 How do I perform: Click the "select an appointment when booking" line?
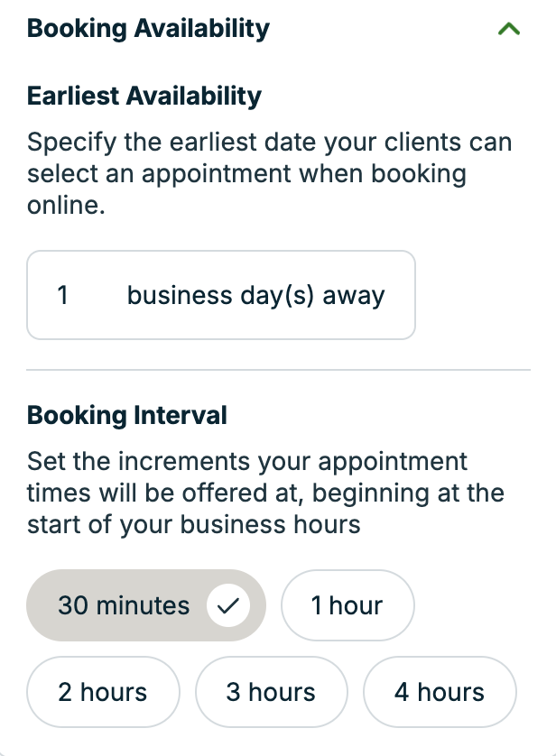point(246,173)
